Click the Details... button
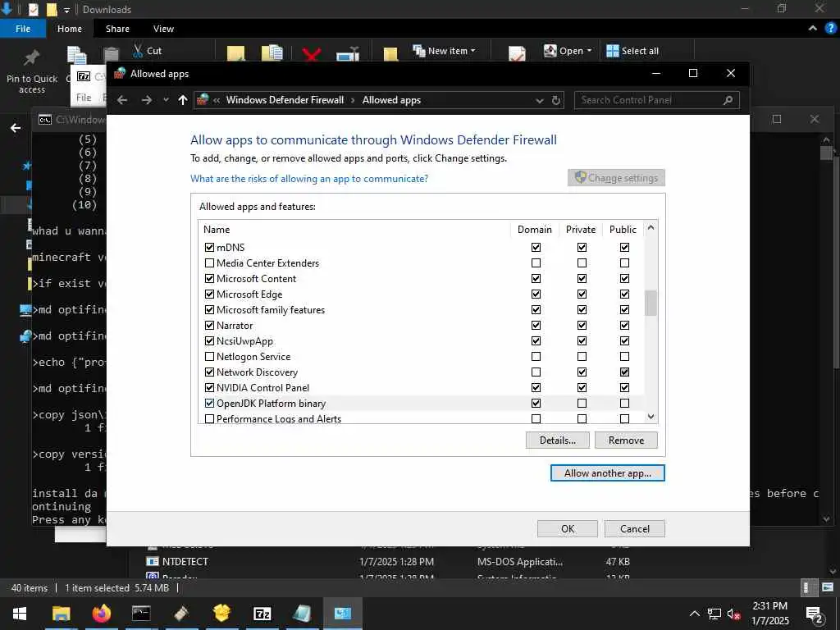The width and height of the screenshot is (840, 630). (x=557, y=441)
